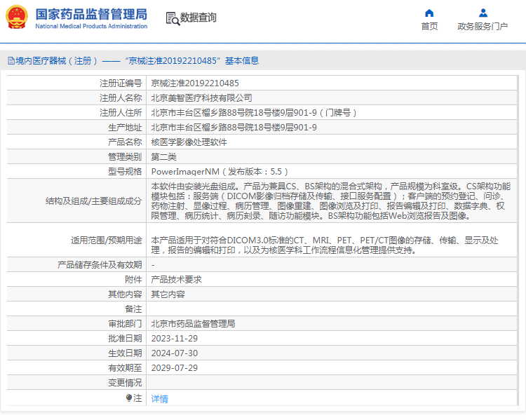Click National Medical Products Administration subtitle

point(91,26)
